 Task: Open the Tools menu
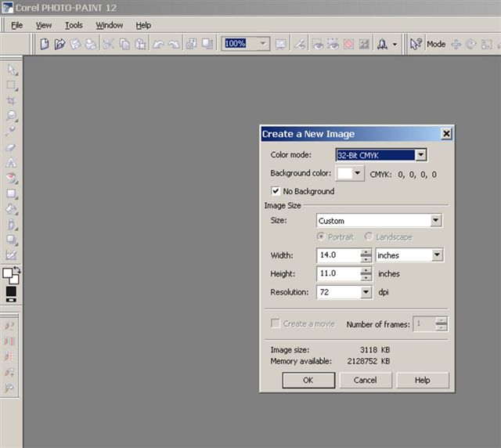tap(74, 25)
